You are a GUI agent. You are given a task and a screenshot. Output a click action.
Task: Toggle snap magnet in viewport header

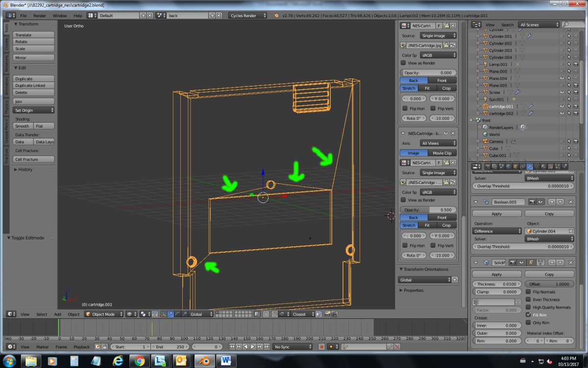(x=274, y=314)
